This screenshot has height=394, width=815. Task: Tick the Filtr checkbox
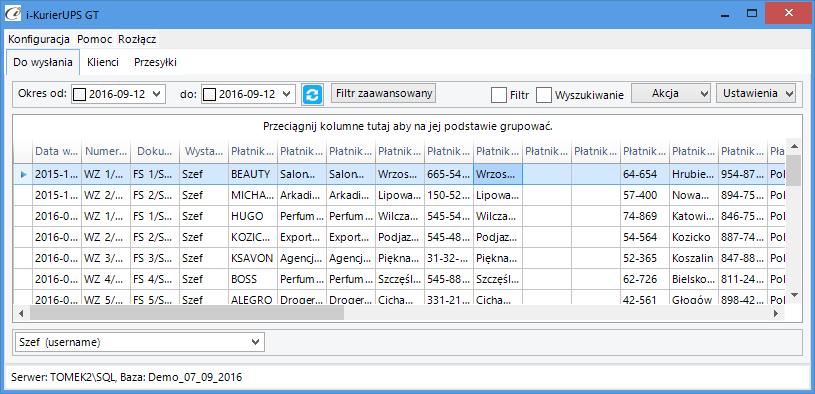pos(499,95)
